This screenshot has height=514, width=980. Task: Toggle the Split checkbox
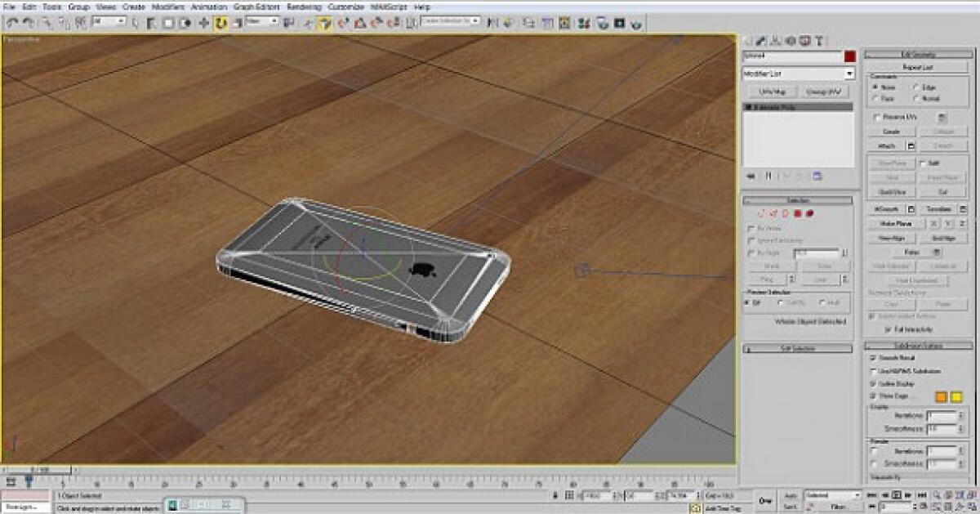pyautogui.click(x=923, y=163)
